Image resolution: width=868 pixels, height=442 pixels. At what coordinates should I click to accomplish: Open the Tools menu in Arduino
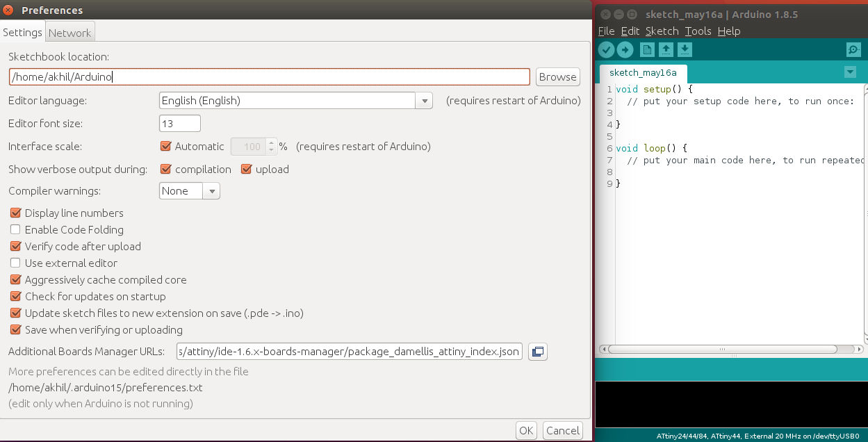(x=698, y=31)
